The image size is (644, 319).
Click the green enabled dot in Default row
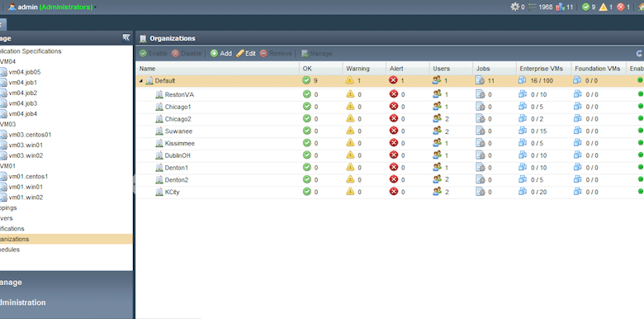click(640, 80)
